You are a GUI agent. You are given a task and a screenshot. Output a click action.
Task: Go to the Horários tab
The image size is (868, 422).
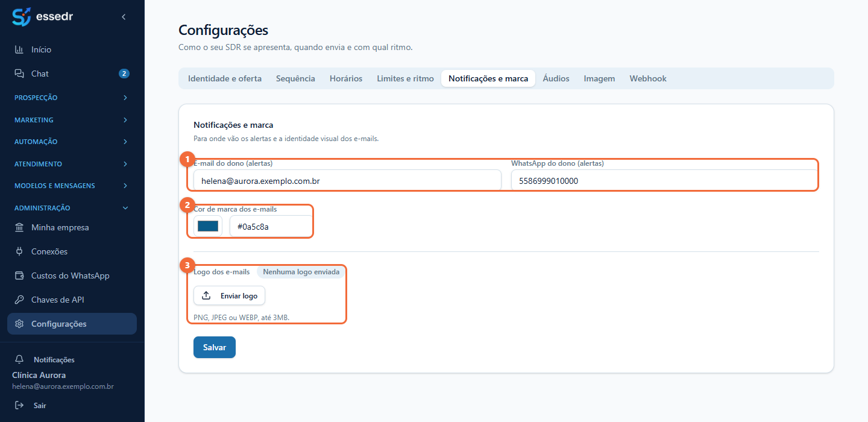pyautogui.click(x=346, y=78)
